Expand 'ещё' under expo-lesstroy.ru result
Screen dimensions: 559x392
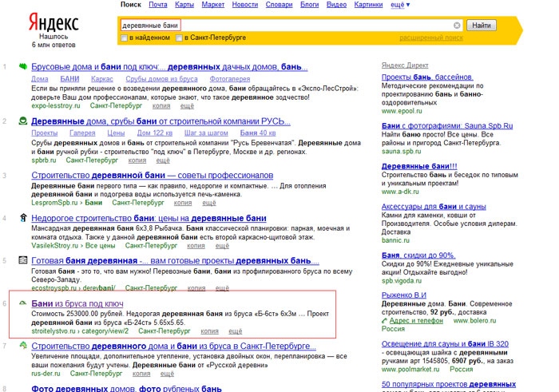tap(187, 106)
